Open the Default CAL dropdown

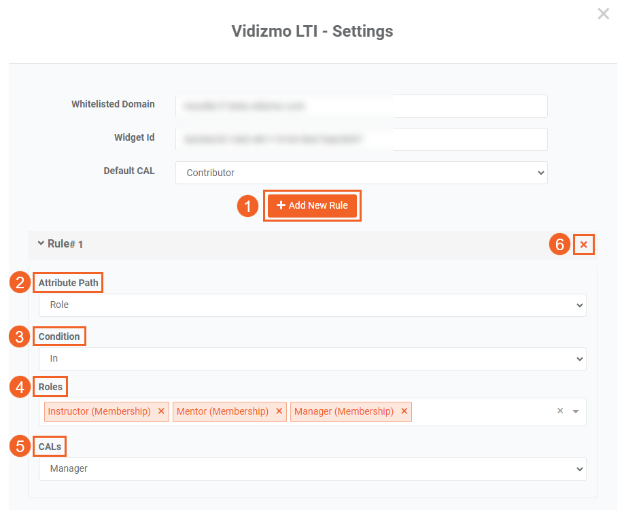click(x=361, y=173)
